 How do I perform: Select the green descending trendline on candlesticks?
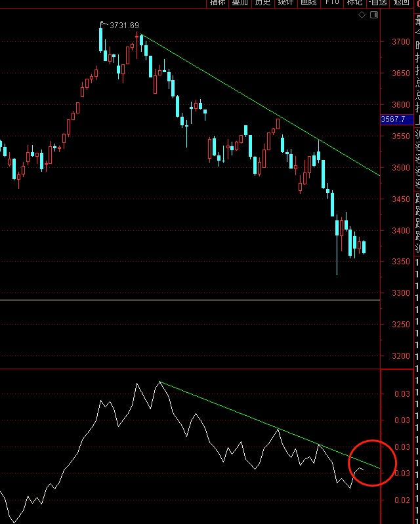pos(261,106)
